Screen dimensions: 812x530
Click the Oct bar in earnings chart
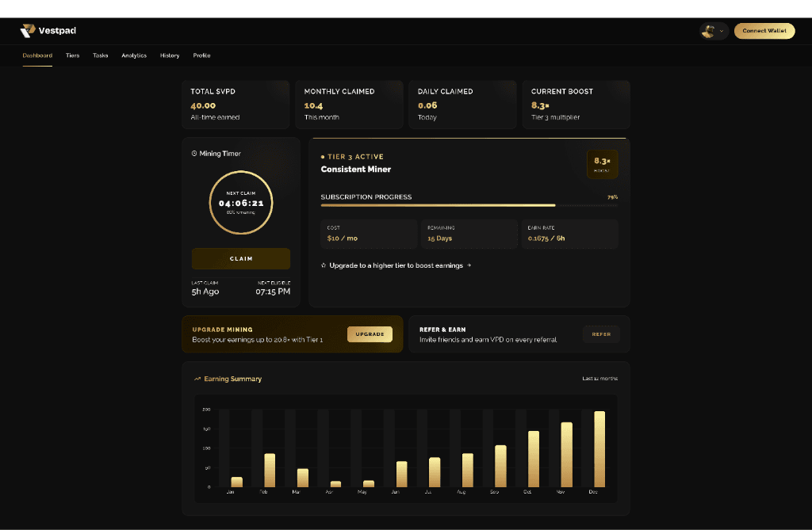click(534, 459)
